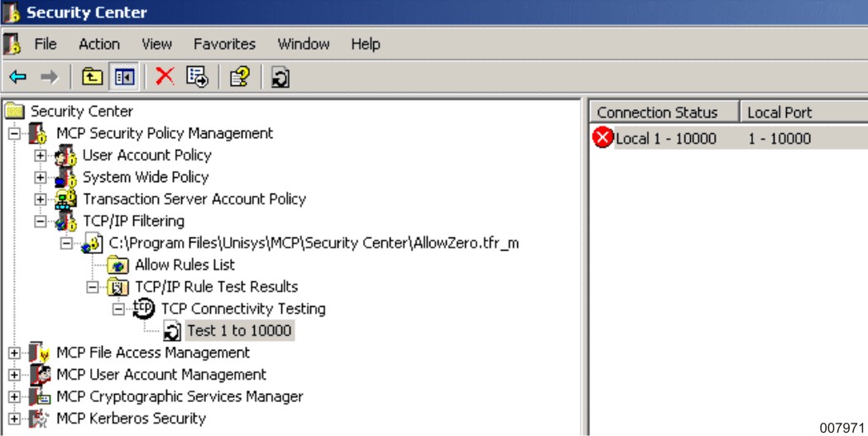This screenshot has height=436, width=868.
Task: Expand the MCP File Access Management node
Action: point(14,353)
